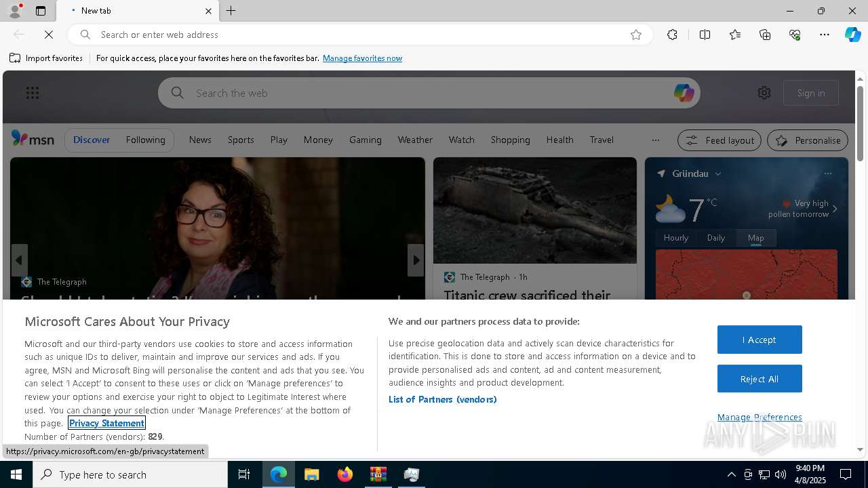This screenshot has height=488, width=868.
Task: Show hidden tray icons chevron
Action: pos(731,474)
